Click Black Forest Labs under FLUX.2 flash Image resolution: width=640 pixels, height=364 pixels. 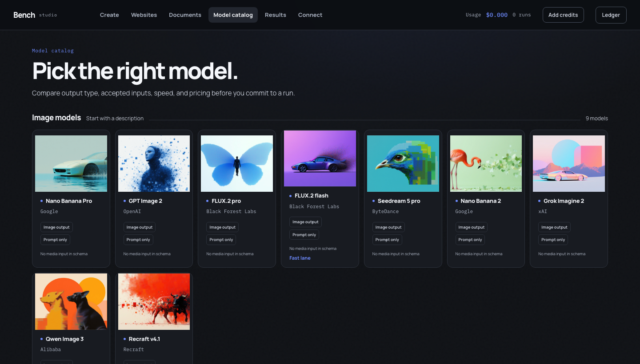coord(314,206)
